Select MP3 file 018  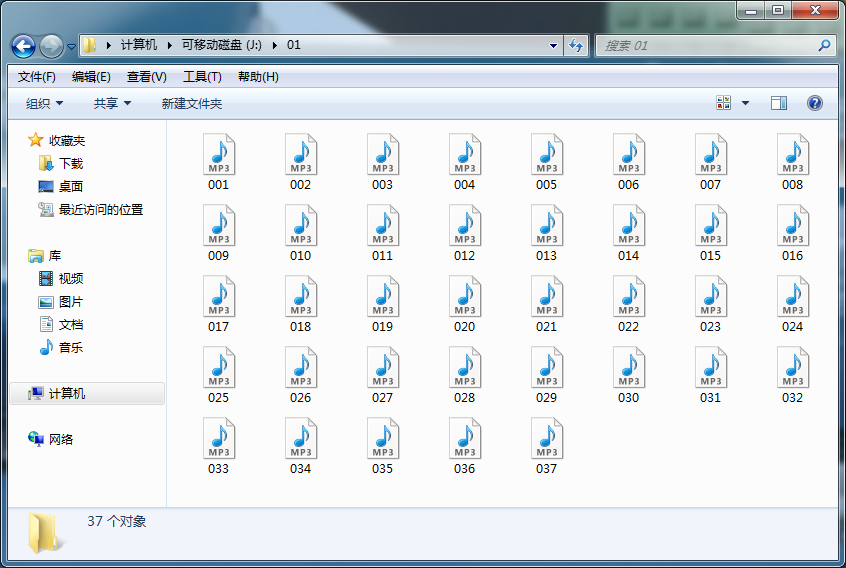click(x=301, y=304)
